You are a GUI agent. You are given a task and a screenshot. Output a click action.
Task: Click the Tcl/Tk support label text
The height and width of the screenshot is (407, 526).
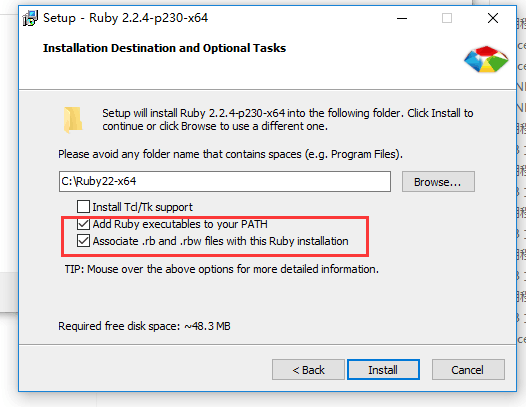click(x=143, y=207)
